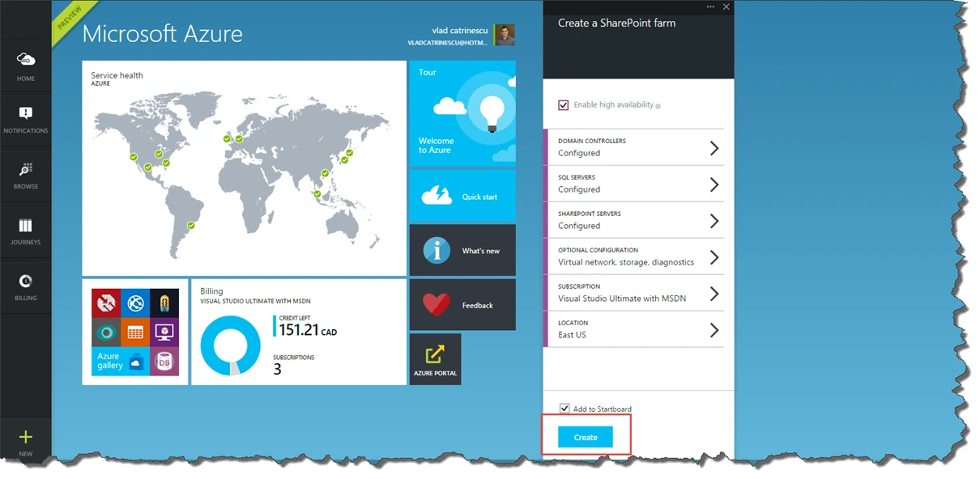The height and width of the screenshot is (479, 980).
Task: Click the blue Create button
Action: pos(586,437)
